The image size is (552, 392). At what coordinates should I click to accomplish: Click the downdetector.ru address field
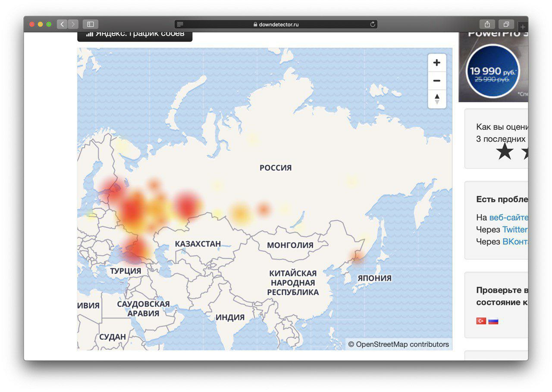tap(276, 25)
